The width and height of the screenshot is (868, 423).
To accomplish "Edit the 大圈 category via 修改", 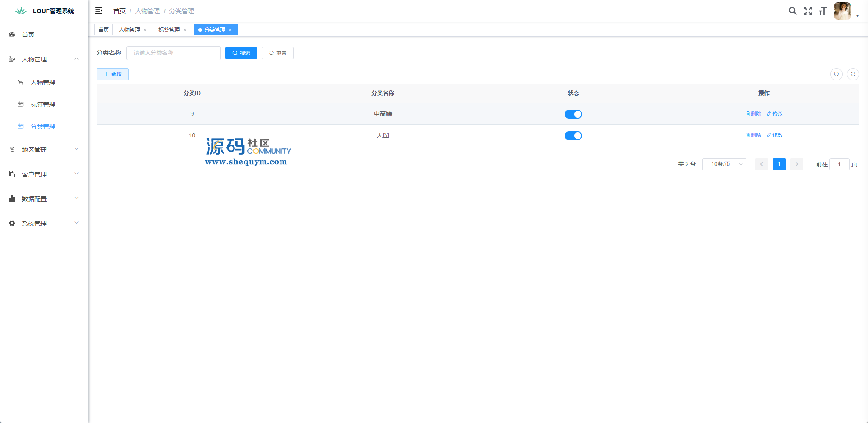I will click(775, 135).
